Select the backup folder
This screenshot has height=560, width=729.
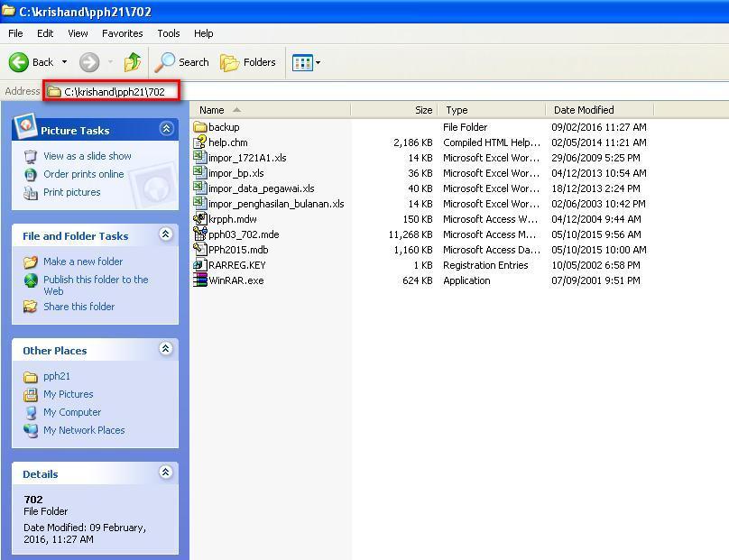pyautogui.click(x=223, y=127)
